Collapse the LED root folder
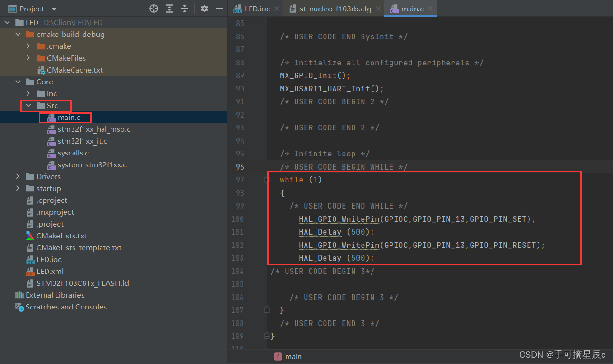 pyautogui.click(x=7, y=22)
